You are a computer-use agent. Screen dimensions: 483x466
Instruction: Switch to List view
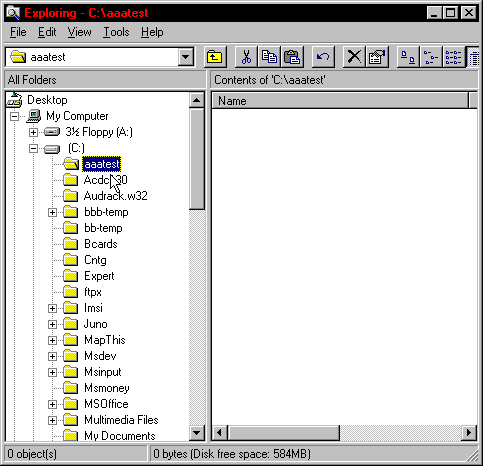point(453,57)
